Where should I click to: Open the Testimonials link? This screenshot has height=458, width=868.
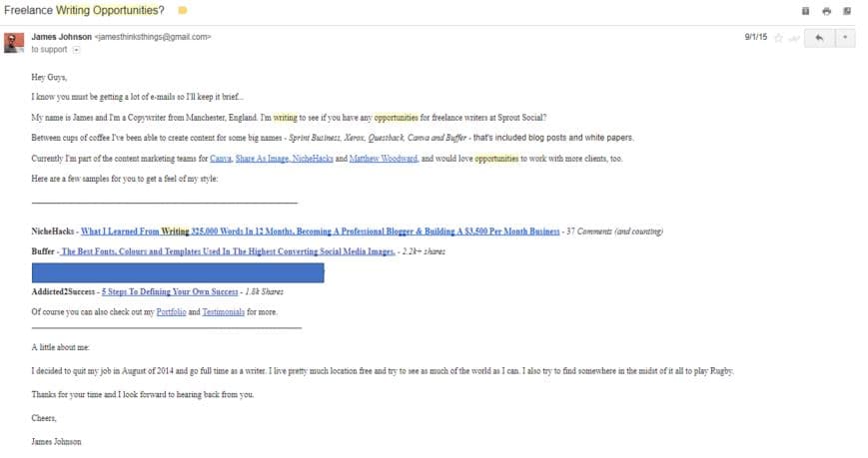point(223,312)
